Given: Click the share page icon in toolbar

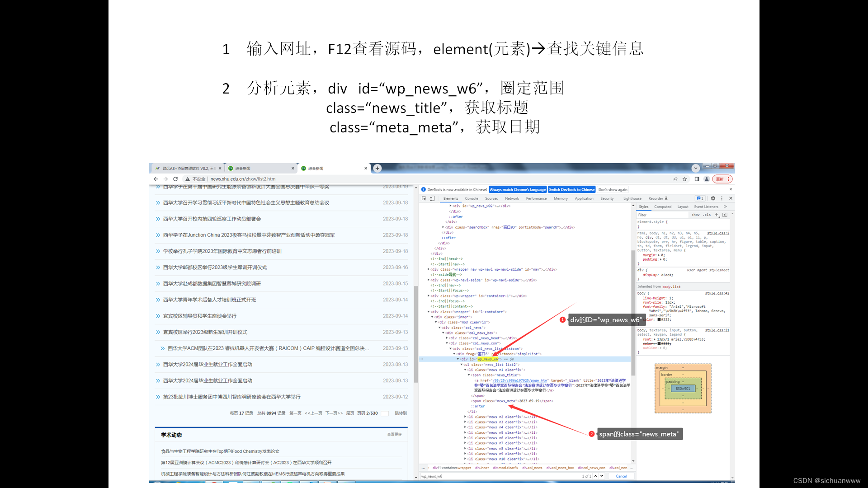Looking at the screenshot, I should pyautogui.click(x=675, y=179).
